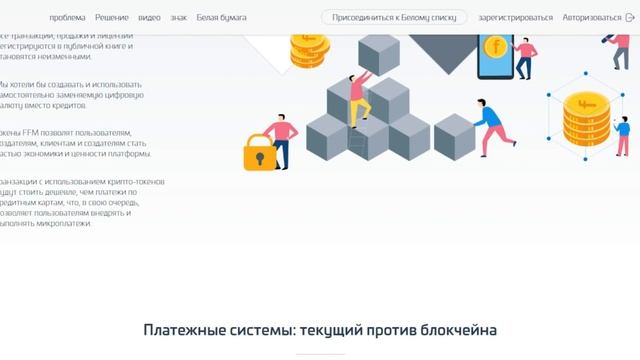Click the paragraph mentioning "цифровую валюту вместо кредитов"
640x360 pixels.
coord(72,95)
